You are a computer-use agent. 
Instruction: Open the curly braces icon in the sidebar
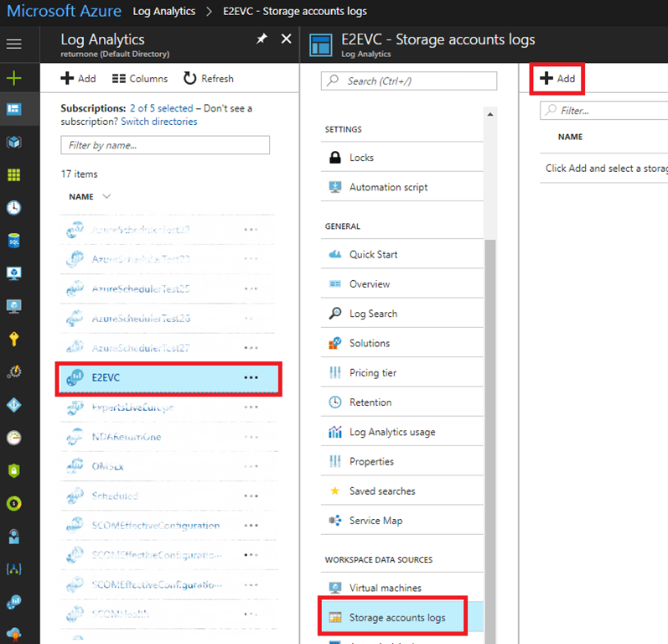14,569
